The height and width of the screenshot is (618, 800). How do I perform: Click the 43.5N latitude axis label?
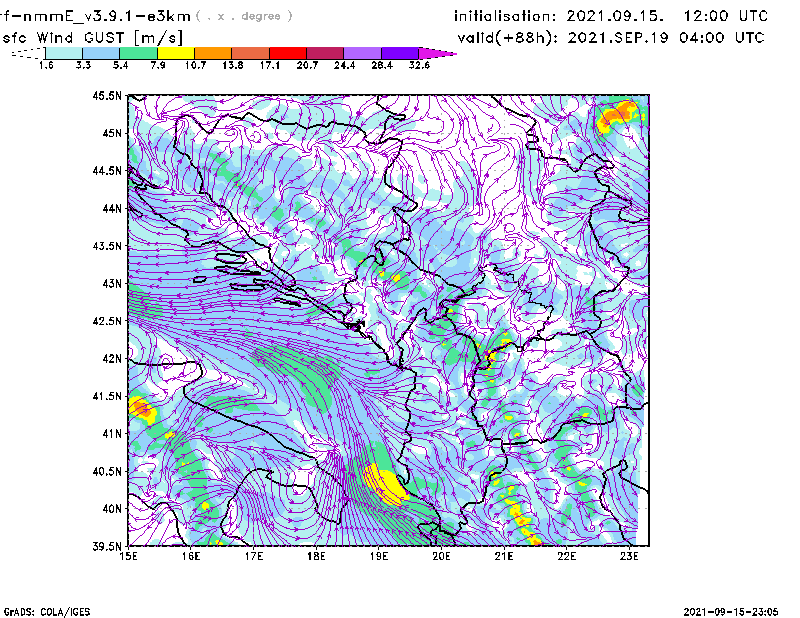[x=108, y=246]
